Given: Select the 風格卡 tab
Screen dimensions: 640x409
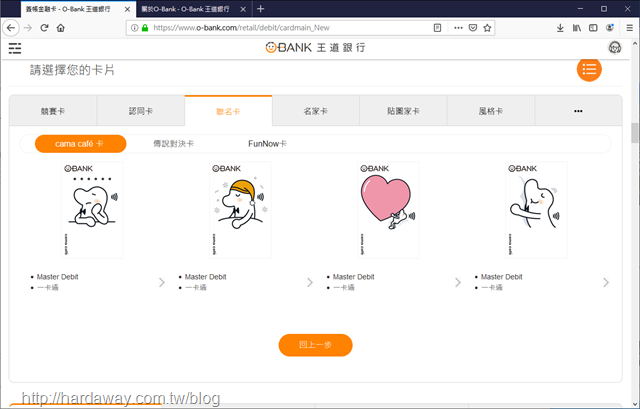Looking at the screenshot, I should pyautogui.click(x=491, y=111).
